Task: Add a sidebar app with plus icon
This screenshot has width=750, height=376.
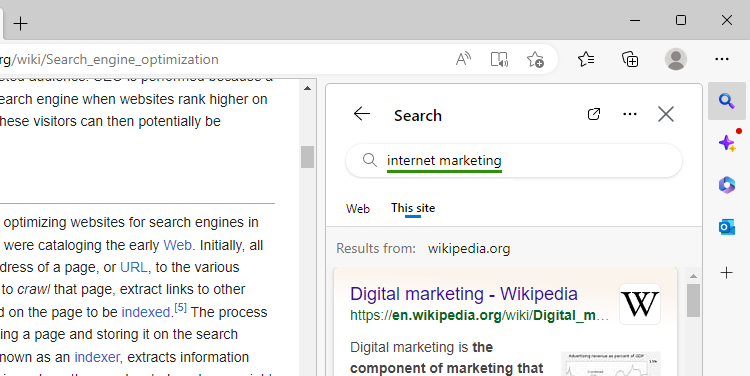Action: 727,273
